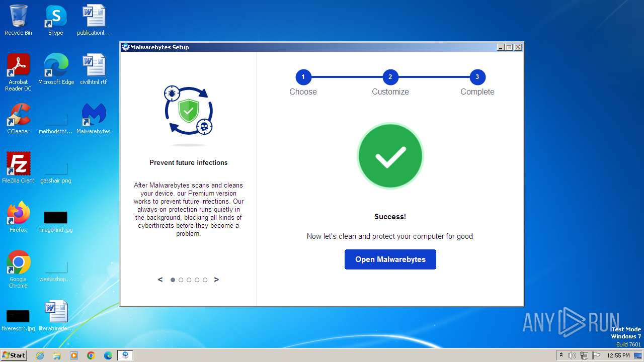
Task: Click the Malwarebytes Setup title bar icon
Action: (126, 47)
